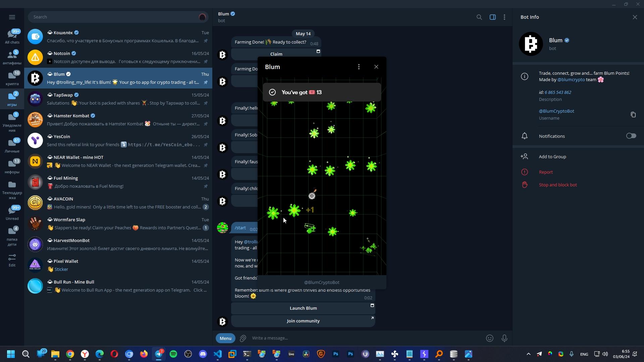This screenshot has height=362, width=644.
Task: Open the NEAR Wallet chat
Action: click(118, 161)
